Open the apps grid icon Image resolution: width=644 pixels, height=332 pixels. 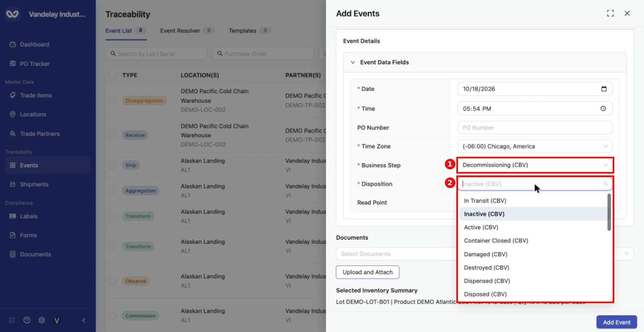(x=12, y=320)
